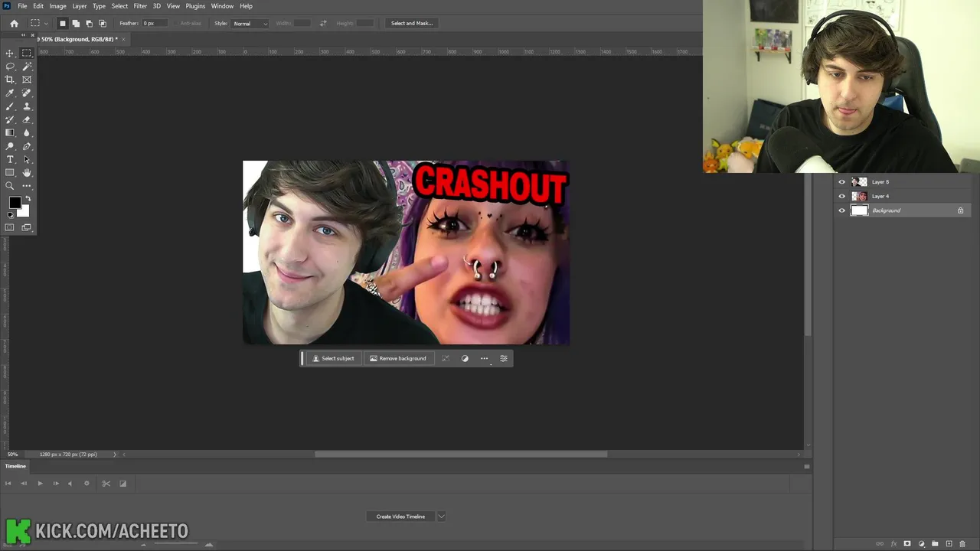Choose Add to selection mode
Viewport: 980px width, 551px height.
76,23
